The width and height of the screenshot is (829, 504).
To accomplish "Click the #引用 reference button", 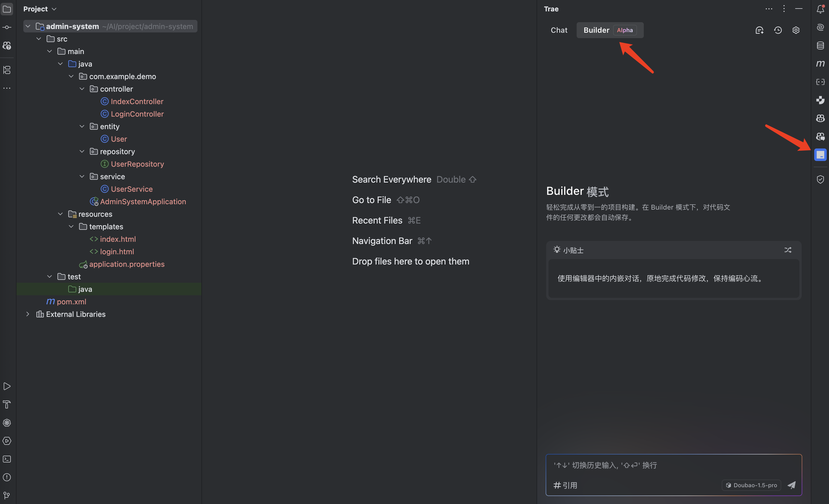I will tap(565, 485).
